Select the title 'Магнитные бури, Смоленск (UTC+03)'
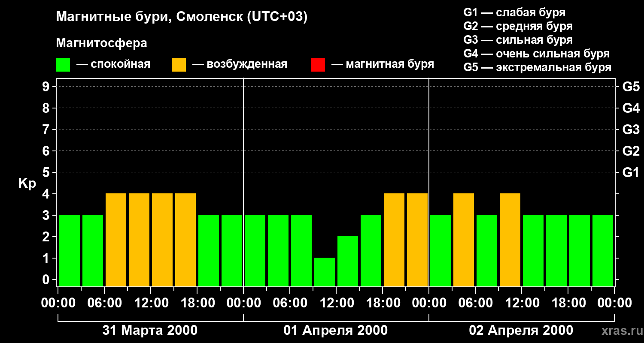Screen dimensions: 644x343 [x=182, y=17]
